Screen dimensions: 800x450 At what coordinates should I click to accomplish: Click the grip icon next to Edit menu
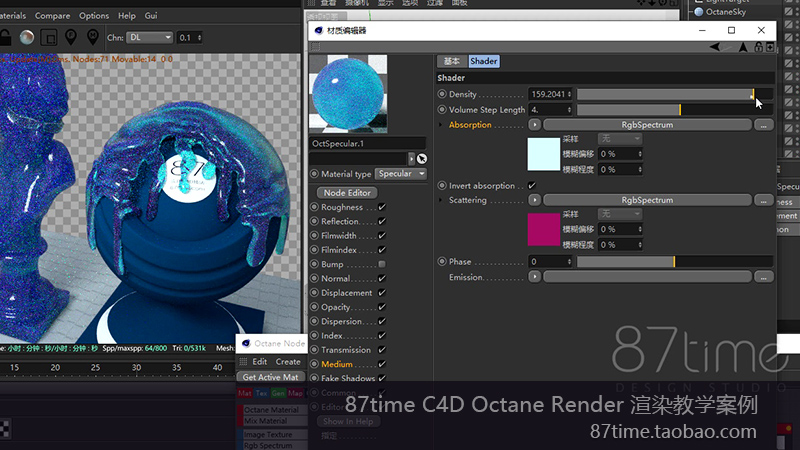(x=243, y=362)
